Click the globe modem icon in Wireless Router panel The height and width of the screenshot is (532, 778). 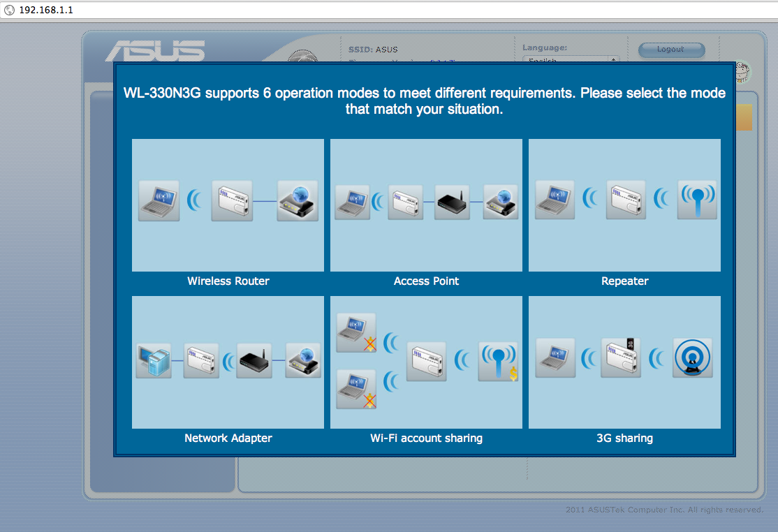coord(298,201)
